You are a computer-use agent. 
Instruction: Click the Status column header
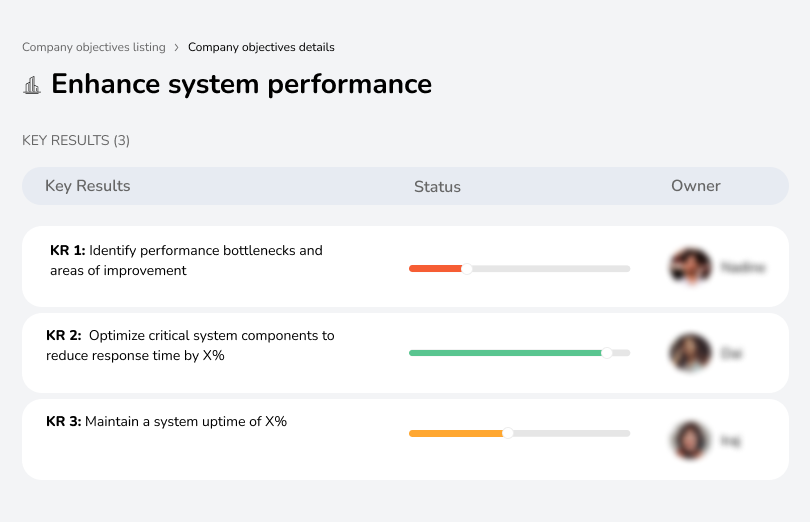click(437, 187)
